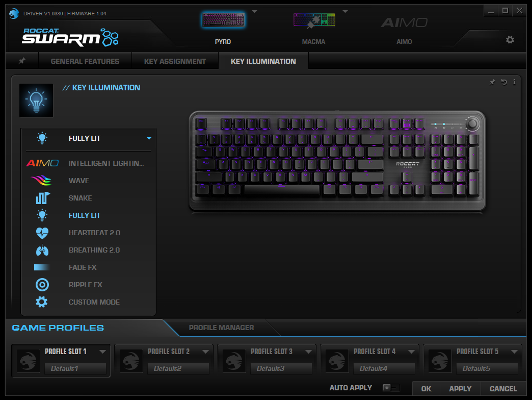Show the panel info icon
Image resolution: width=532 pixels, height=400 pixels.
coord(514,82)
